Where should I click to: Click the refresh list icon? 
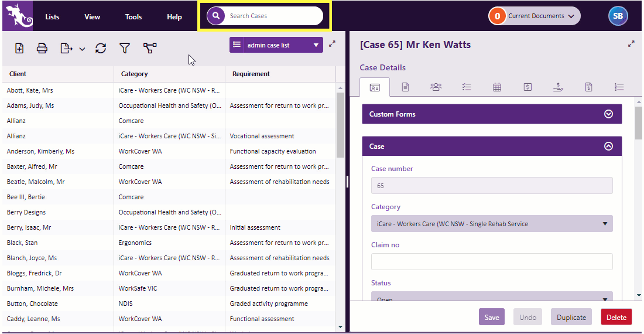[x=101, y=49]
